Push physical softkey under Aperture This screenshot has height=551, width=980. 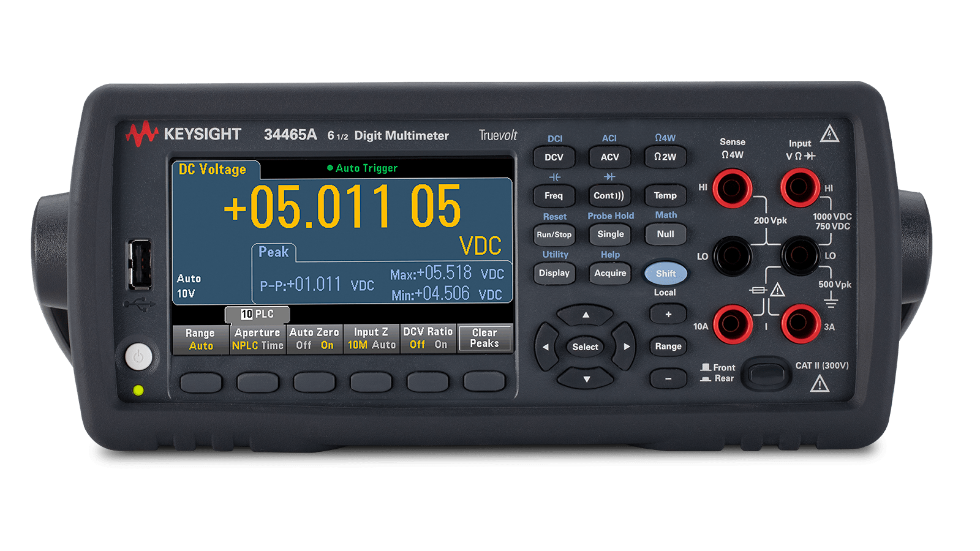[258, 383]
